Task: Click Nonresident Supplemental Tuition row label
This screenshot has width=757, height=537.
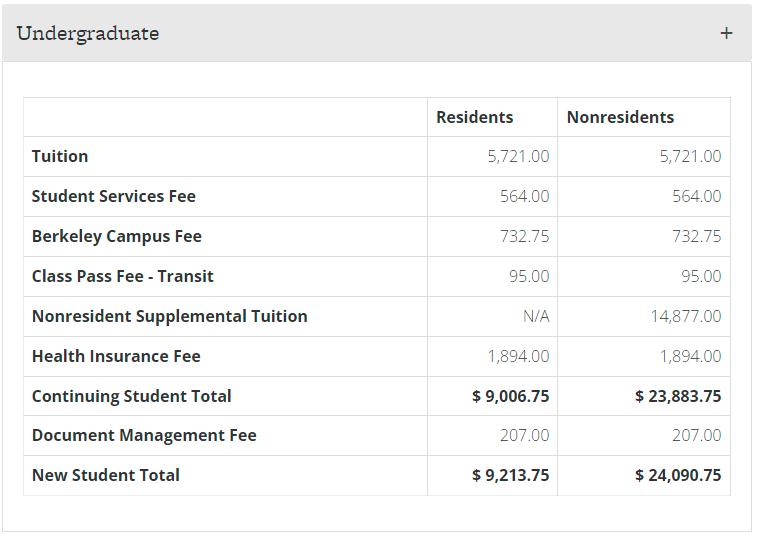Action: 169,316
